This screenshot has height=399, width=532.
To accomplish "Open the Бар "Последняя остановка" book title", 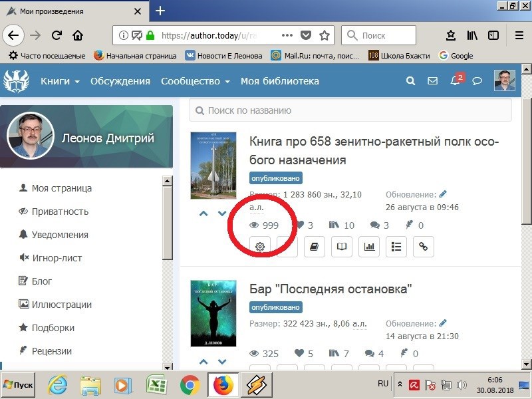I will [x=331, y=289].
